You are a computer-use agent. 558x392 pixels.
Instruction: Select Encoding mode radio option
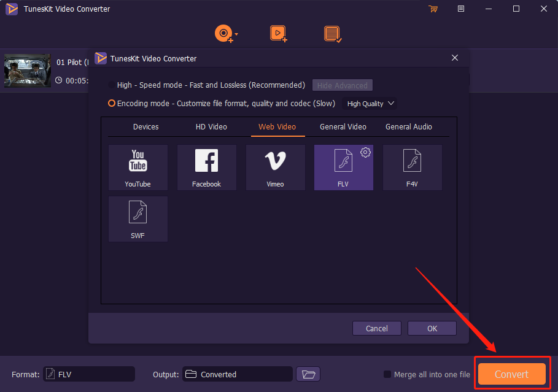111,103
